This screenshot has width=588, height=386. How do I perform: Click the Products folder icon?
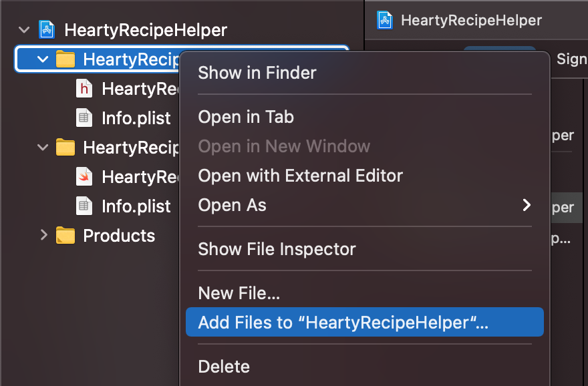click(x=65, y=235)
